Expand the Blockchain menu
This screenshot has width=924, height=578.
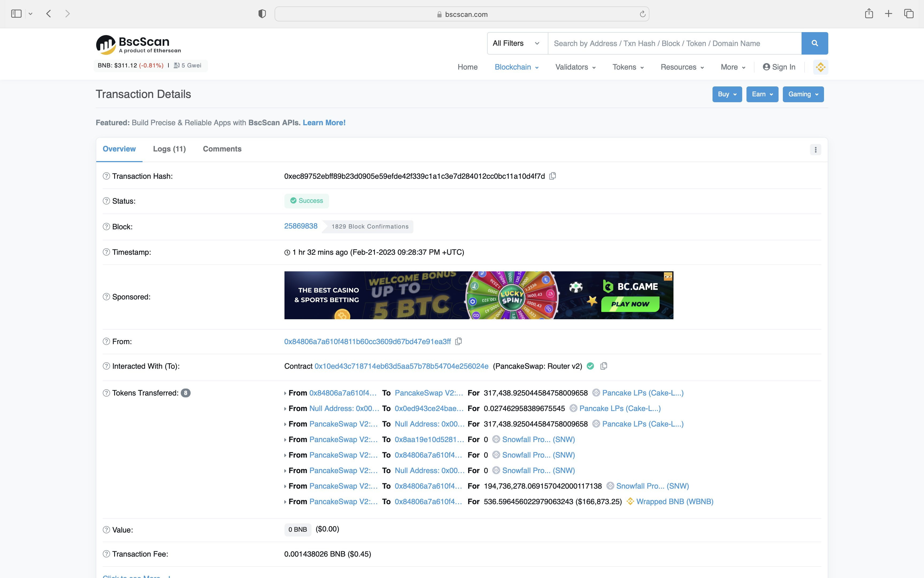pyautogui.click(x=516, y=67)
